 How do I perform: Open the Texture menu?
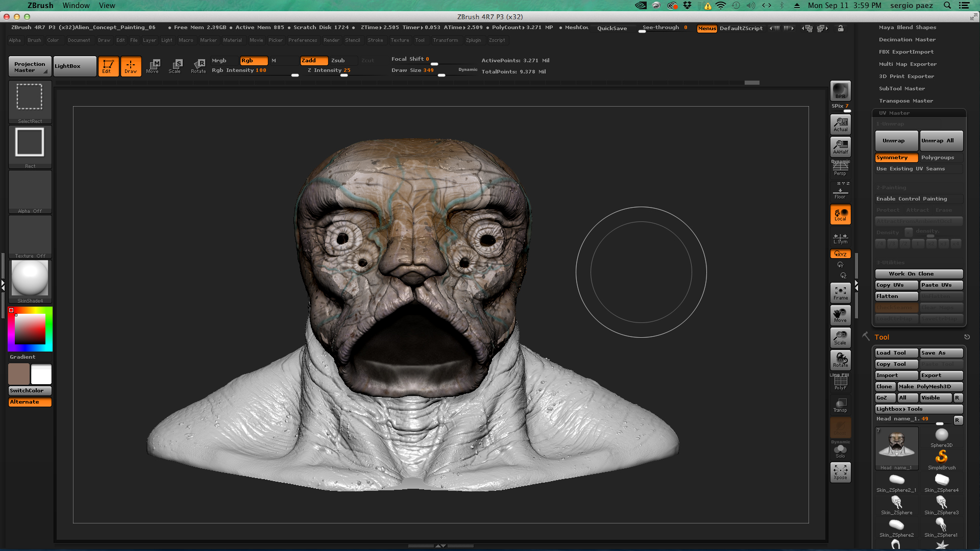tap(400, 40)
